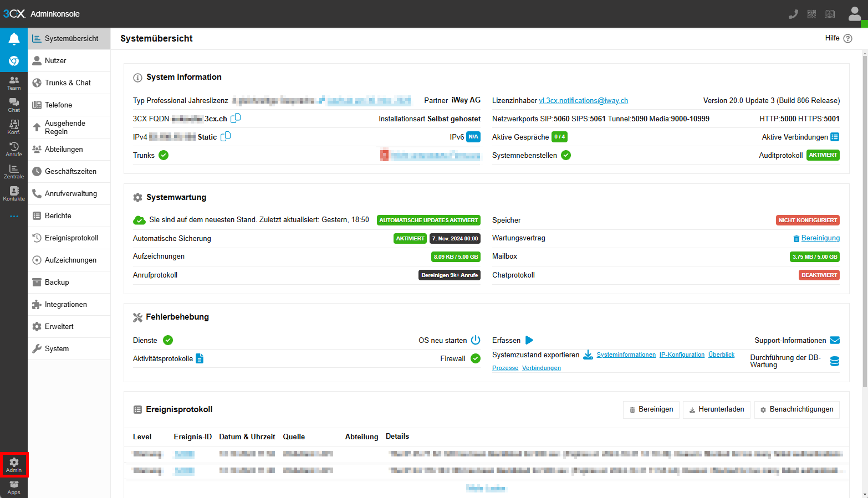The height and width of the screenshot is (498, 868).
Task: Click the Hilfe question mark icon
Action: click(847, 38)
